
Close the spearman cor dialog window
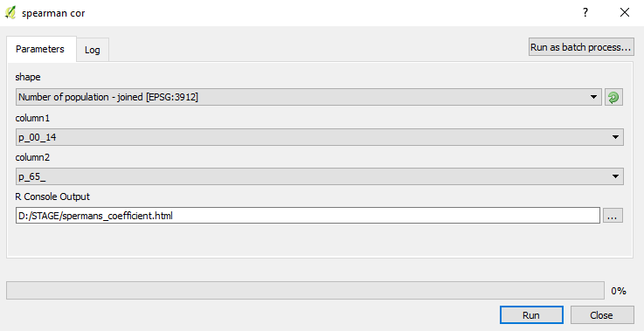pyautogui.click(x=625, y=13)
